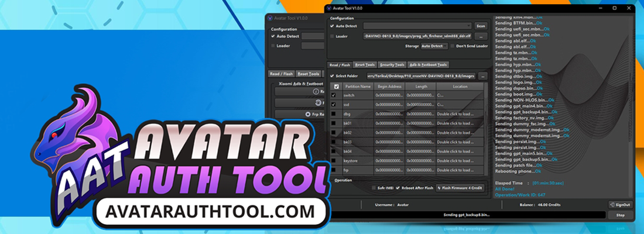Image resolution: width=644 pixels, height=234 pixels.
Task: Select the Adb & Fastboot Tools tab
Action: pos(428,65)
